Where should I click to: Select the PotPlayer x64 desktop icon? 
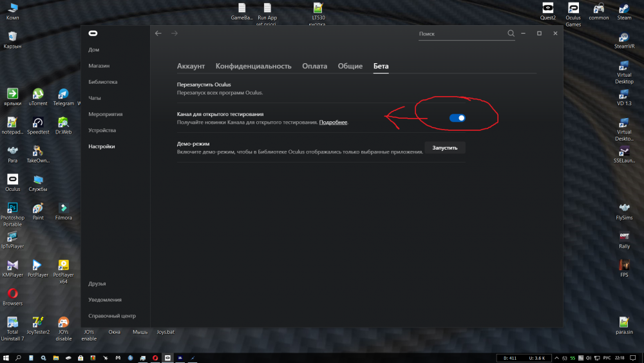(63, 271)
